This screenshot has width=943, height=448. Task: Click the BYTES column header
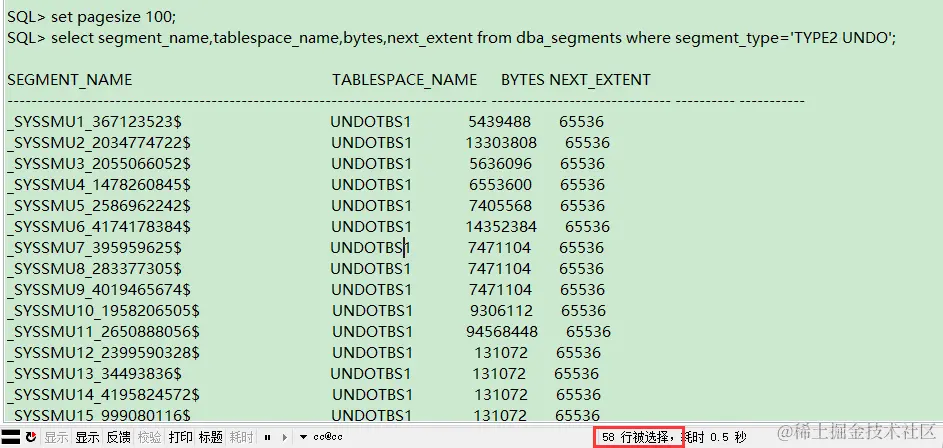click(523, 80)
